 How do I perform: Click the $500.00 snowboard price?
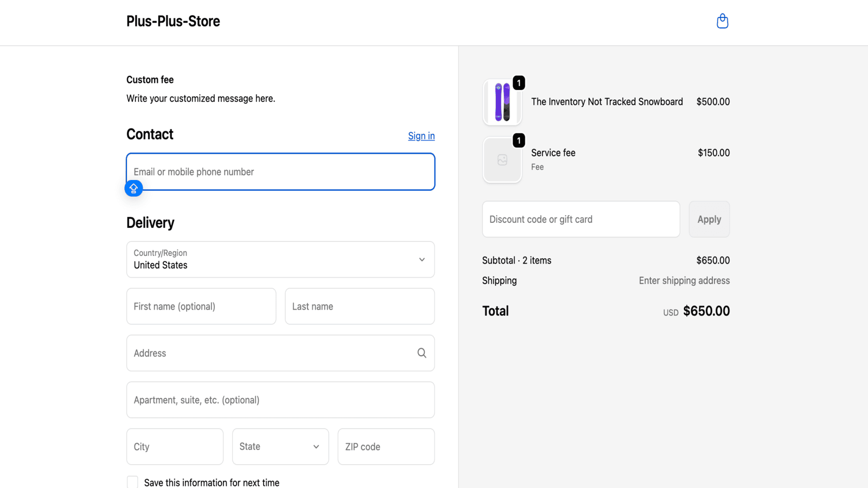pyautogui.click(x=713, y=102)
